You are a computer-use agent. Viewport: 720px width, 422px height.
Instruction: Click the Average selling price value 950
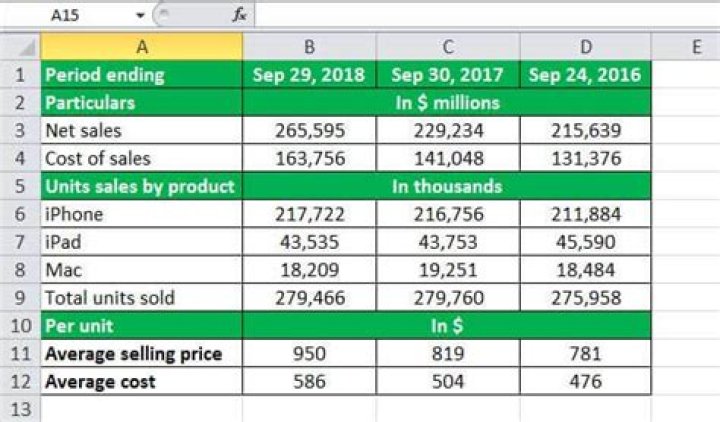(x=310, y=353)
